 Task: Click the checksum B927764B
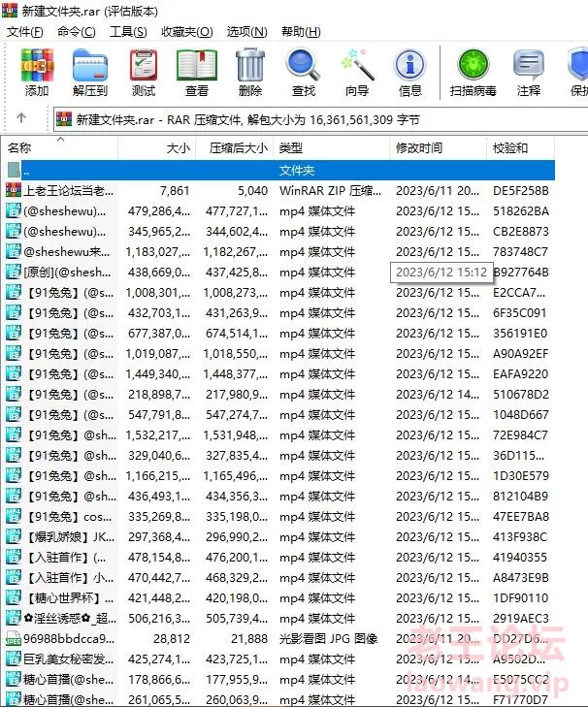point(521,273)
